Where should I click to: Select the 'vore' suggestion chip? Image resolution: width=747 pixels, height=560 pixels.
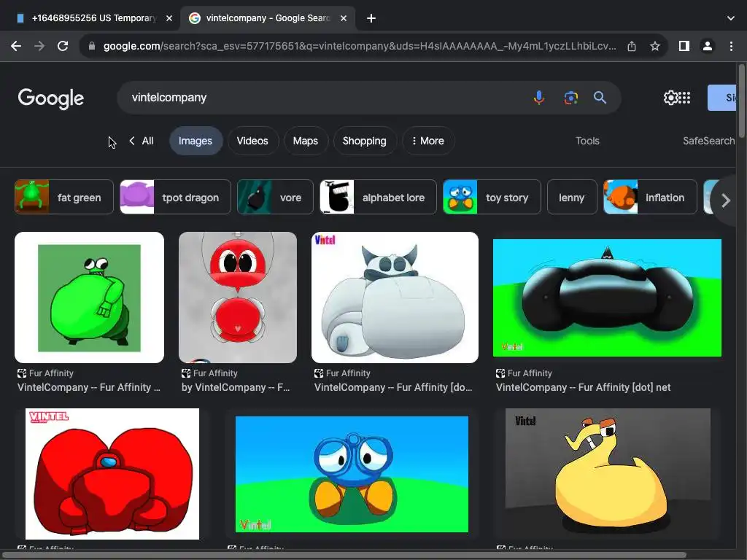[275, 197]
